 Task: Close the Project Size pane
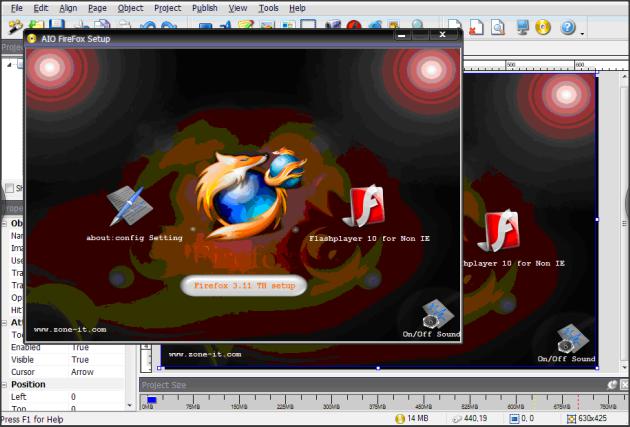coord(625,385)
